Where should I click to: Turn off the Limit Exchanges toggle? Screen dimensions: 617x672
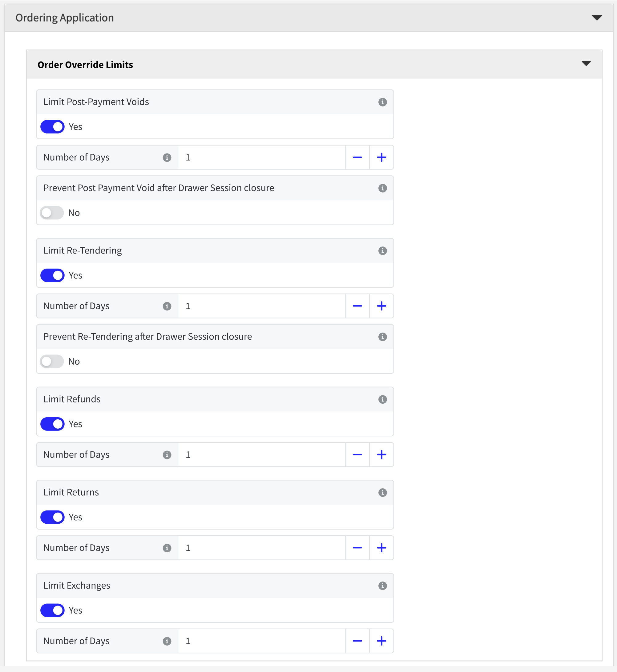52,610
